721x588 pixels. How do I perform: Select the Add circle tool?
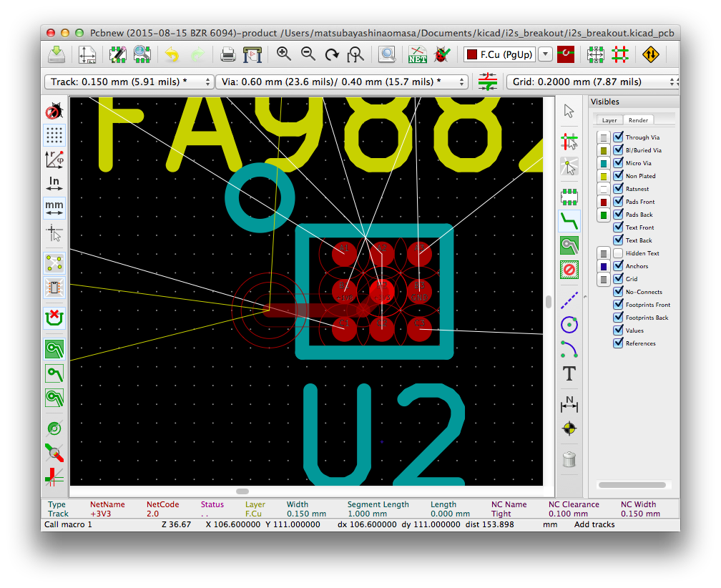(x=569, y=325)
